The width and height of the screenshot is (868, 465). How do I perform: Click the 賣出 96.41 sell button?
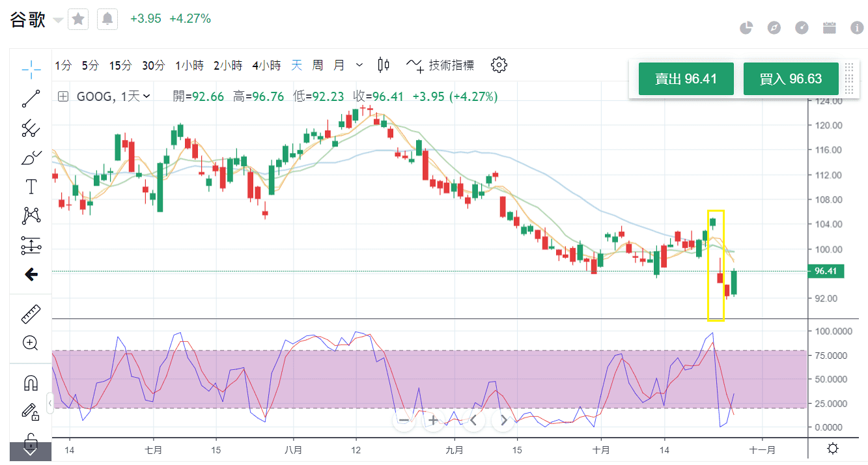tap(686, 79)
